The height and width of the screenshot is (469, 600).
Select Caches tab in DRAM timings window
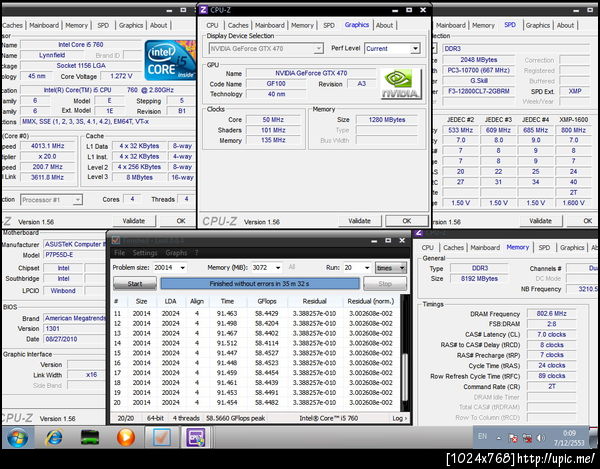coord(453,248)
